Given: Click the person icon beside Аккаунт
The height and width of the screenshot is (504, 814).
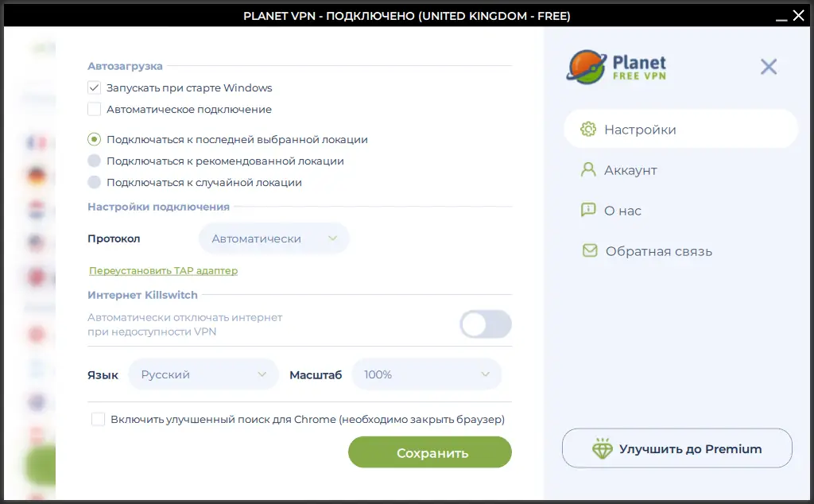Looking at the screenshot, I should pyautogui.click(x=588, y=170).
